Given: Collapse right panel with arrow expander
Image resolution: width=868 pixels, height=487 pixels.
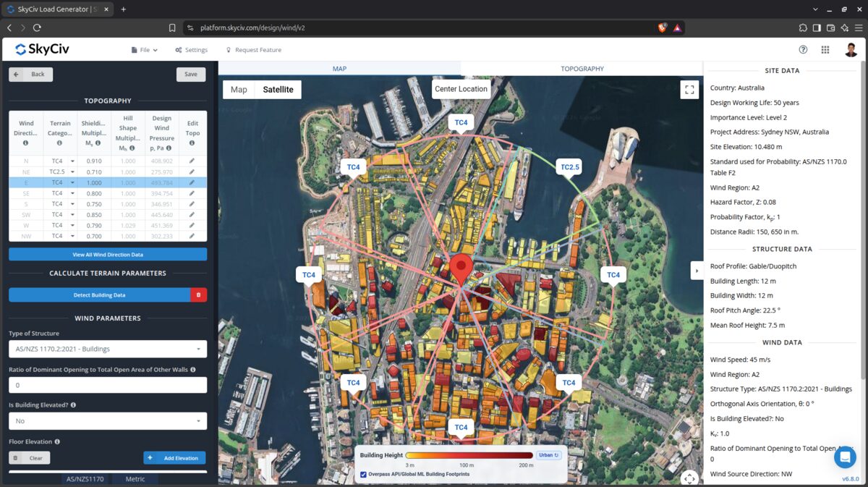Looking at the screenshot, I should click(697, 271).
